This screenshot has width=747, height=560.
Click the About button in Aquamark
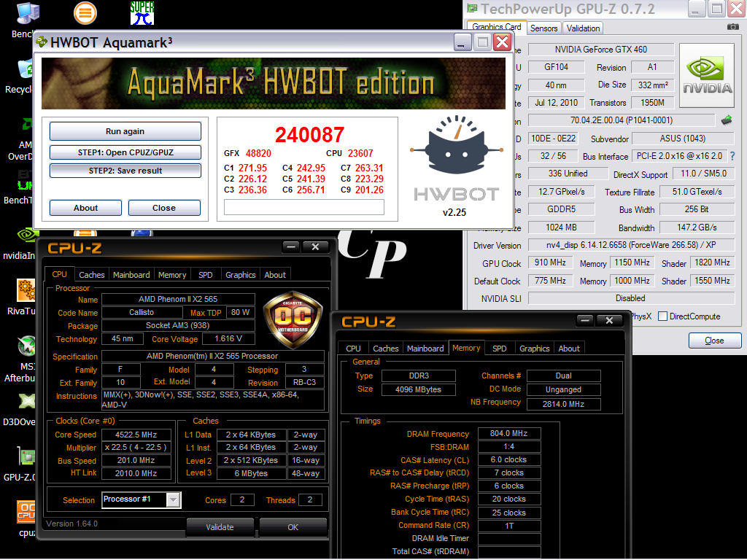point(86,208)
